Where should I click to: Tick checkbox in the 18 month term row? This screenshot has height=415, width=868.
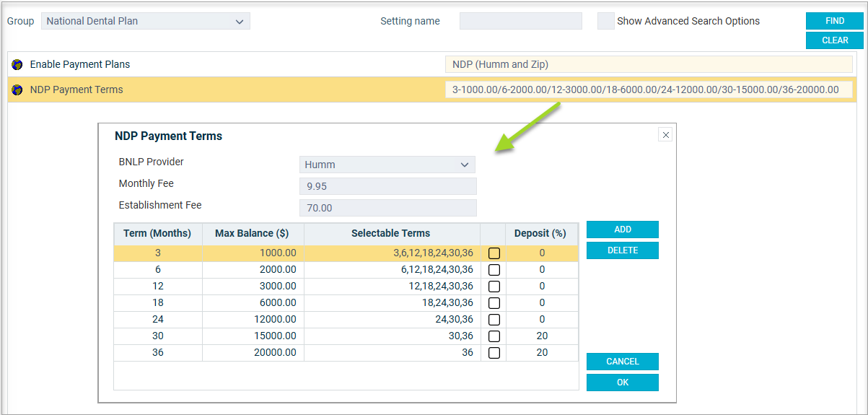coord(494,303)
